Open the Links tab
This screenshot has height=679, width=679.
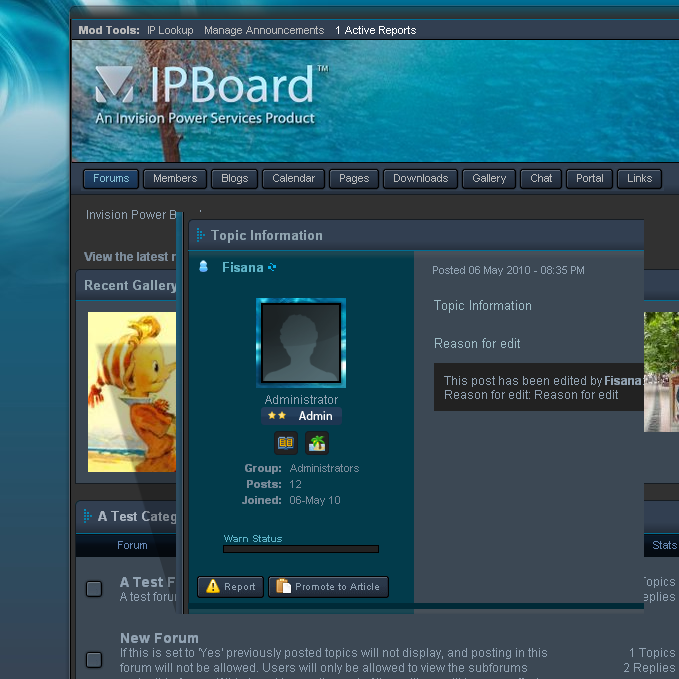coord(639,178)
